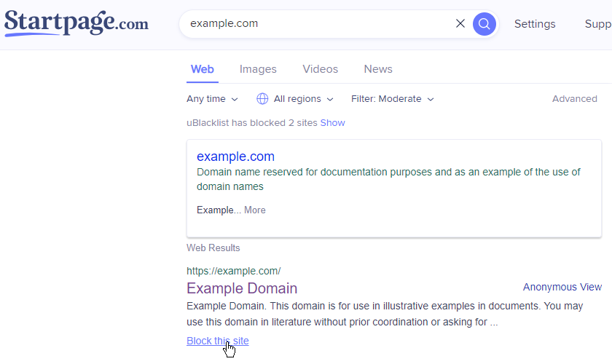Image resolution: width=612 pixels, height=364 pixels.
Task: Open the News tab
Action: pyautogui.click(x=378, y=69)
